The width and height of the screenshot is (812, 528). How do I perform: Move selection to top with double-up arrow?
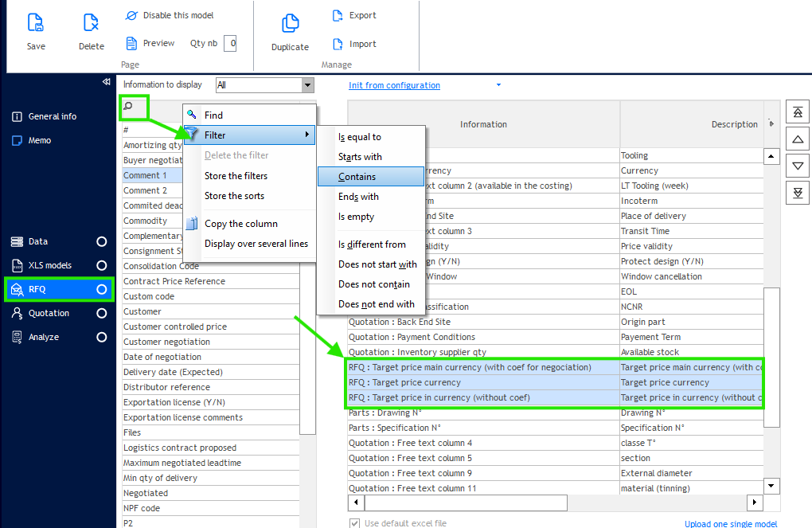798,112
